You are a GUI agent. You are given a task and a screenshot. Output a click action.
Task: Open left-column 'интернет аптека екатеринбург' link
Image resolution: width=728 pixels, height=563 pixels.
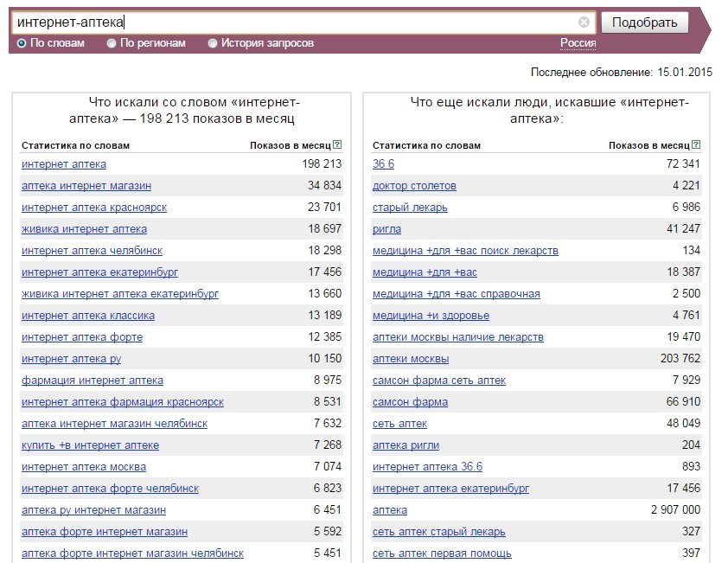tap(99, 272)
